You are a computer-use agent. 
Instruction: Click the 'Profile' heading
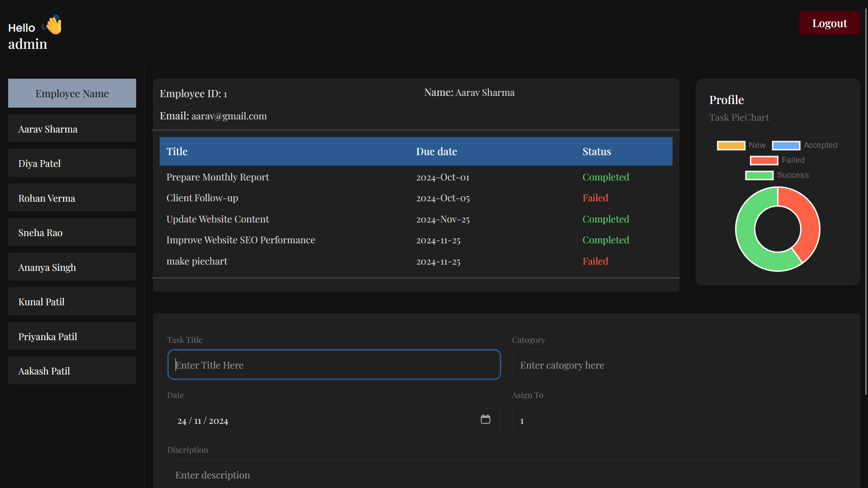726,99
